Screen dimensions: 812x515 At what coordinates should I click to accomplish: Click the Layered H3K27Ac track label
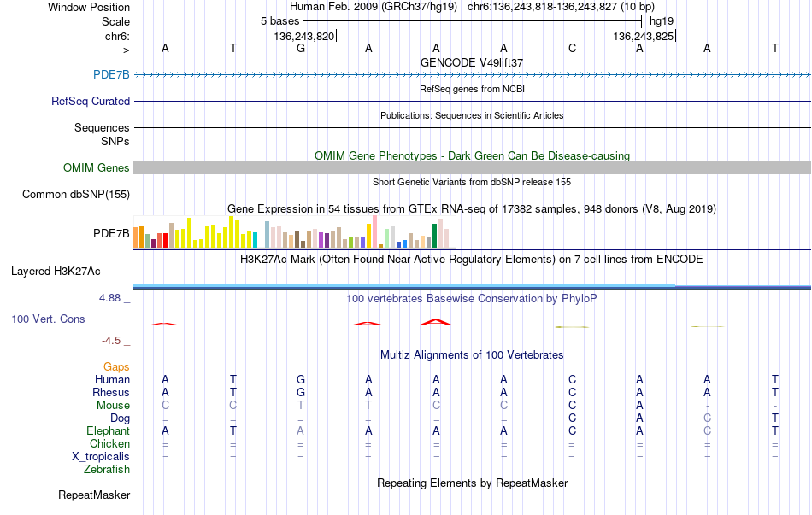click(56, 272)
